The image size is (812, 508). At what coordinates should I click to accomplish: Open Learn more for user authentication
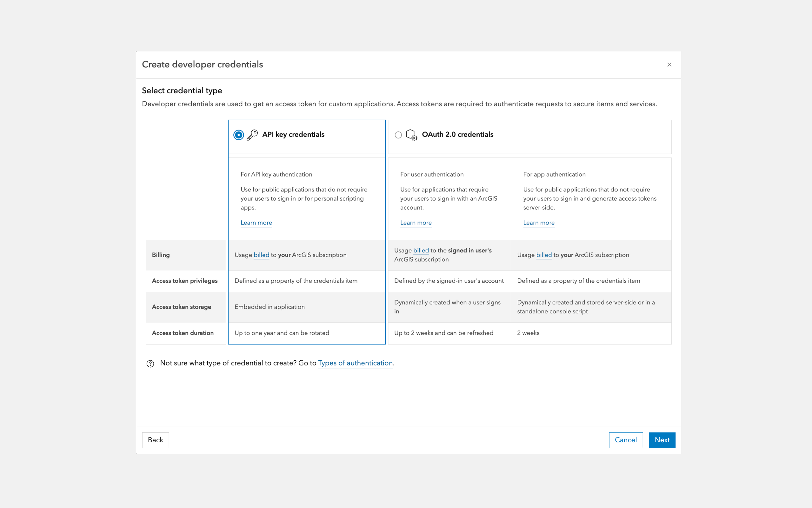click(x=416, y=223)
